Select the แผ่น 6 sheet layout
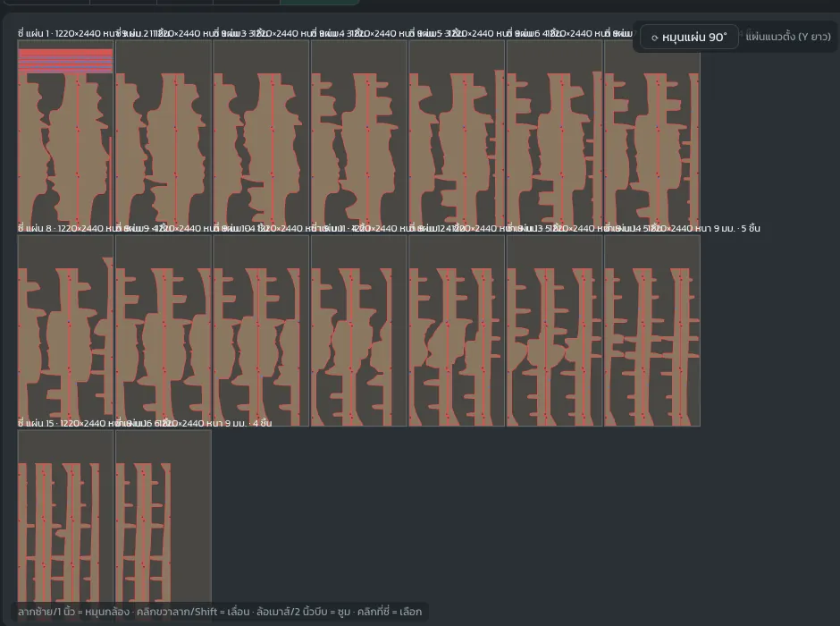The height and width of the screenshot is (626, 840). pyautogui.click(x=554, y=134)
